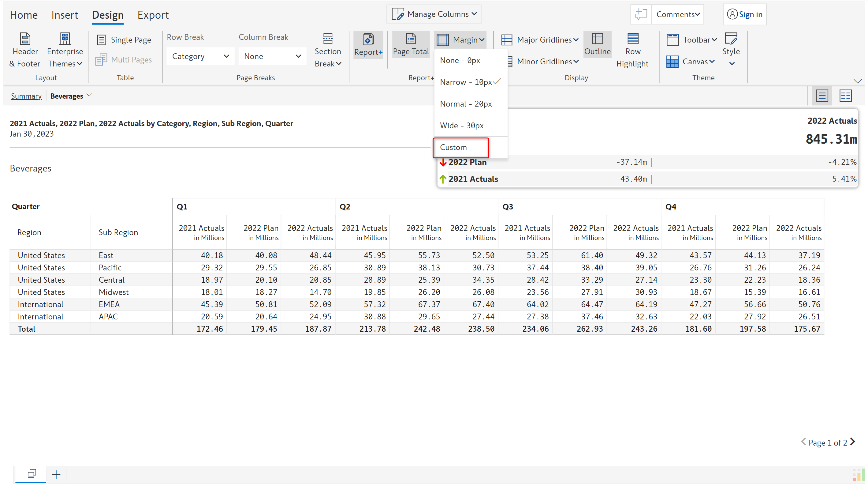Open the Canvas theme color grid
The width and height of the screenshot is (868, 486).
[x=672, y=62]
